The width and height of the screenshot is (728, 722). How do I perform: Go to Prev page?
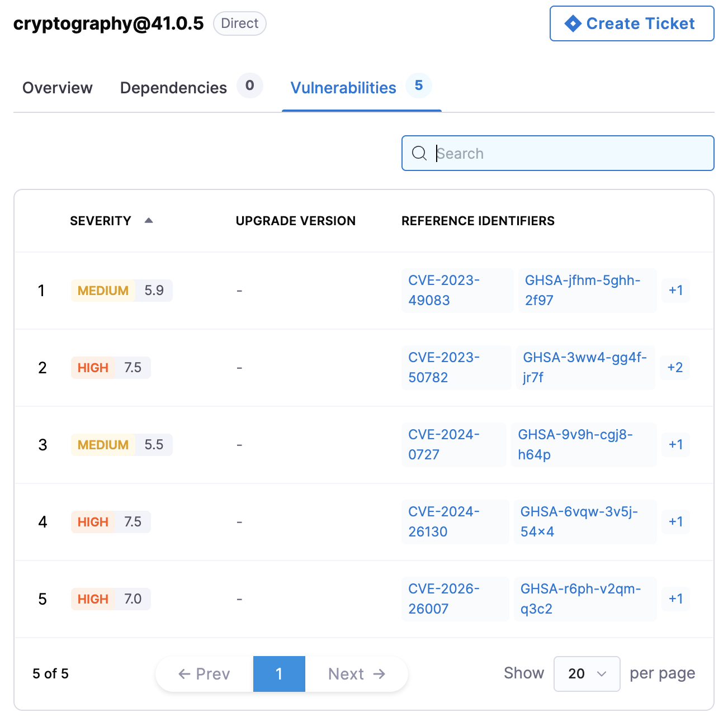[x=204, y=674]
